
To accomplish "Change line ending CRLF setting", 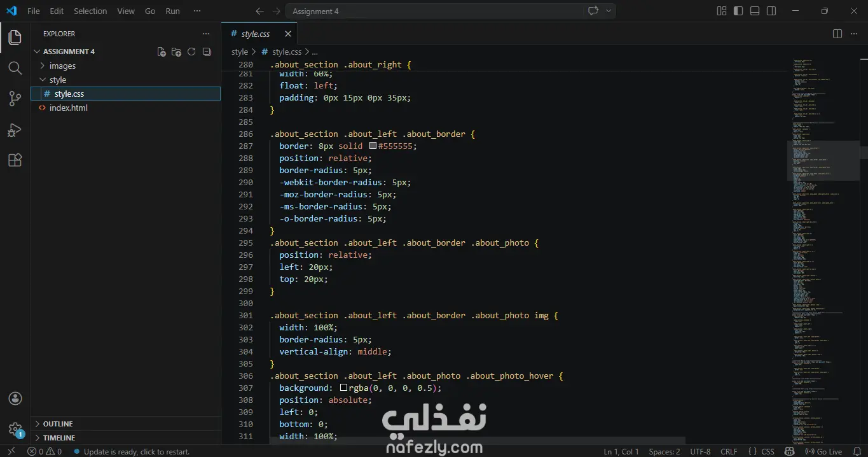I will pos(729,451).
